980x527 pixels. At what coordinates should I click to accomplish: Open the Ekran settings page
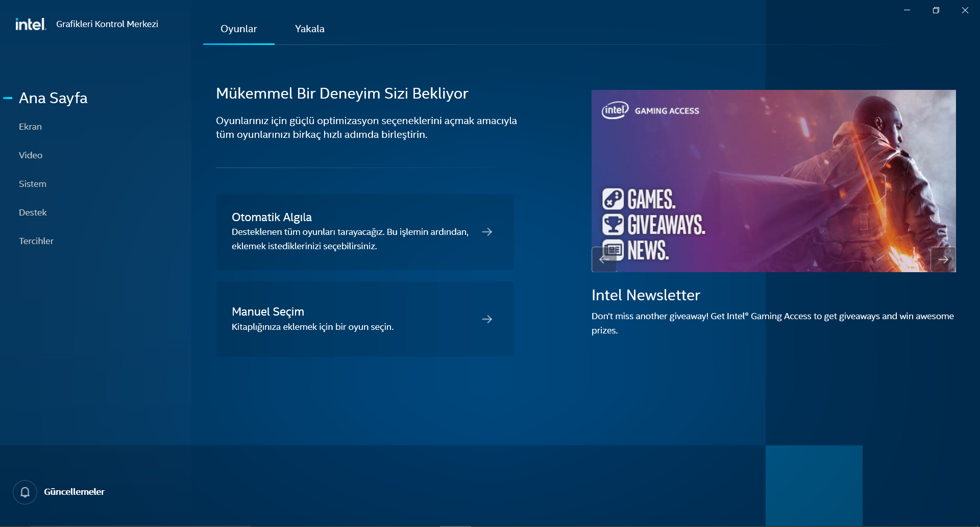click(x=31, y=127)
